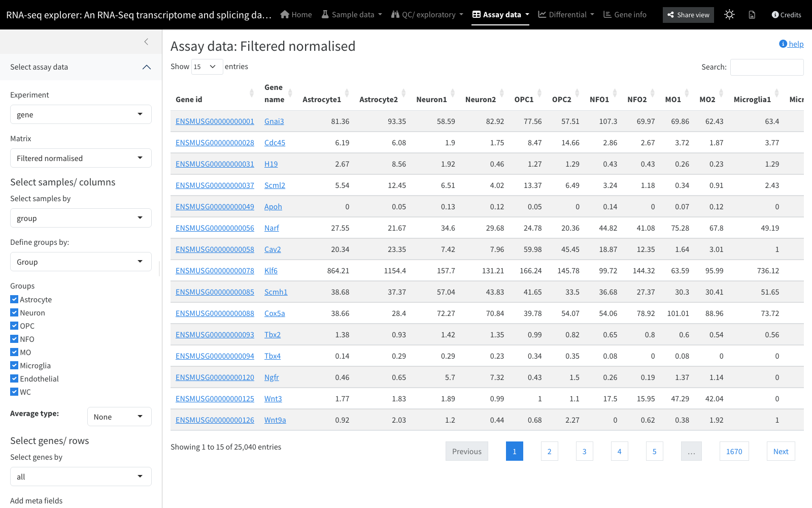This screenshot has width=812, height=508.
Task: Sort by Neuron1 column arrows
Action: tap(453, 93)
